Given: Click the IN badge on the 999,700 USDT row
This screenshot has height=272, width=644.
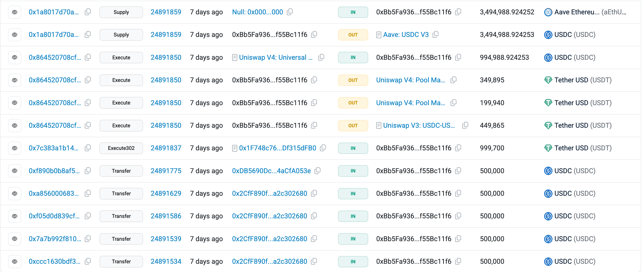Looking at the screenshot, I should (x=353, y=148).
